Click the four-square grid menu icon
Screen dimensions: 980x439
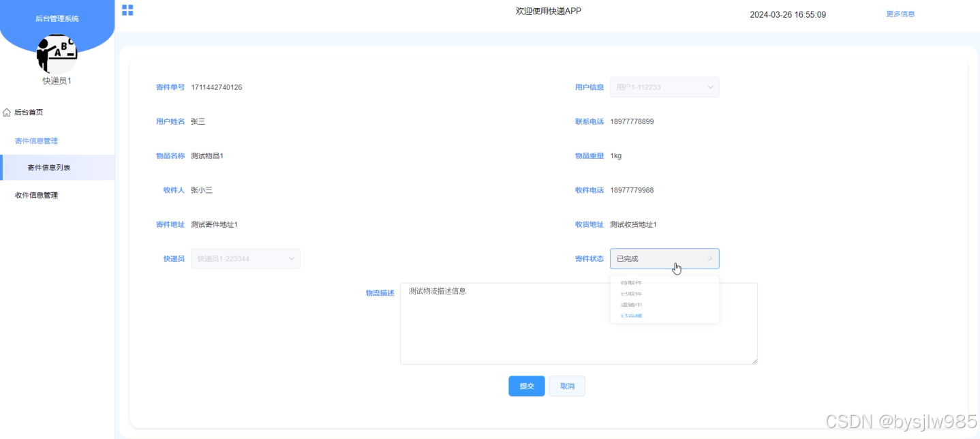pos(127,10)
